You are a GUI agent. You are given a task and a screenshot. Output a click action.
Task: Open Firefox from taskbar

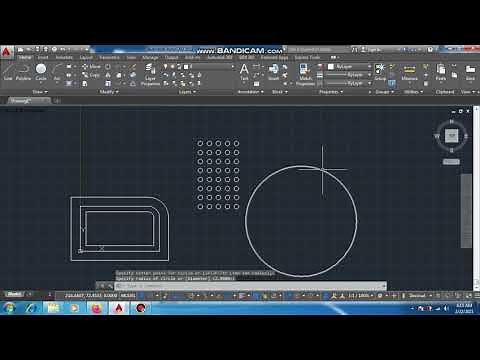point(97,308)
